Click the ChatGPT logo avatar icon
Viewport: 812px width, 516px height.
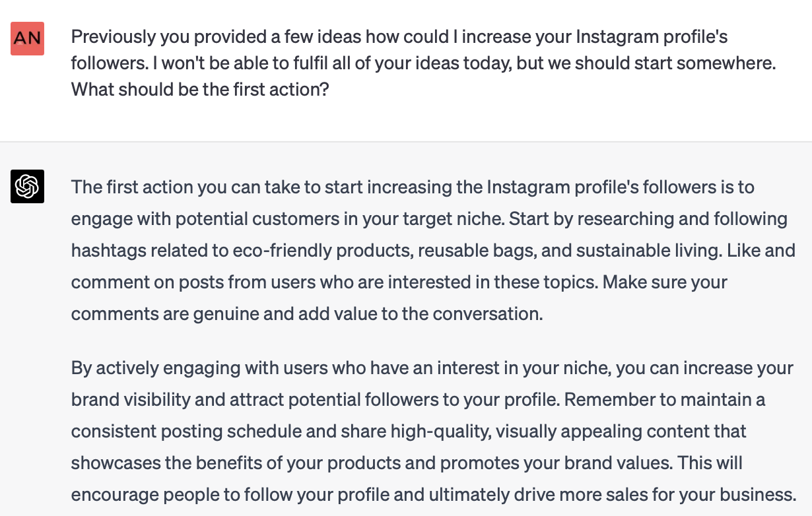[x=28, y=186]
